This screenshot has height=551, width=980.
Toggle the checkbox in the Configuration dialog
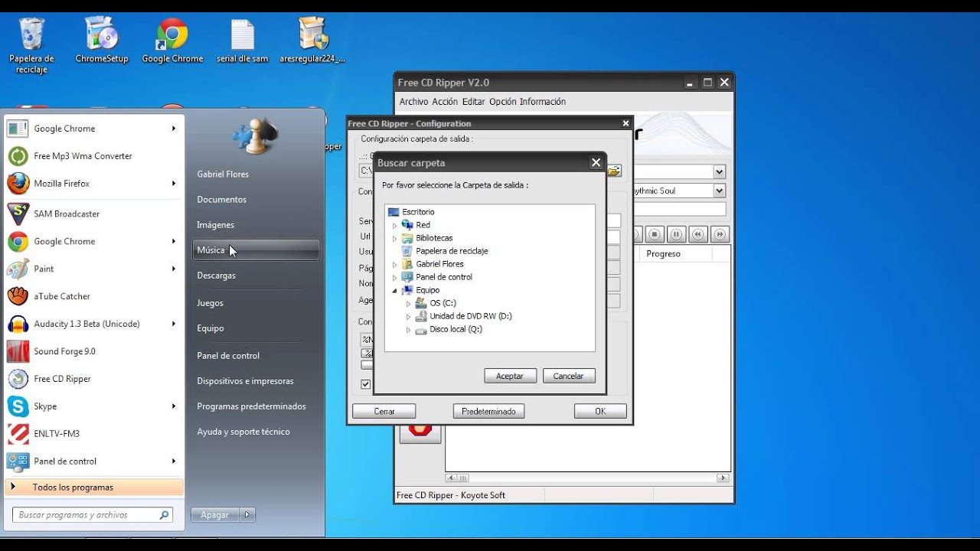click(x=366, y=384)
